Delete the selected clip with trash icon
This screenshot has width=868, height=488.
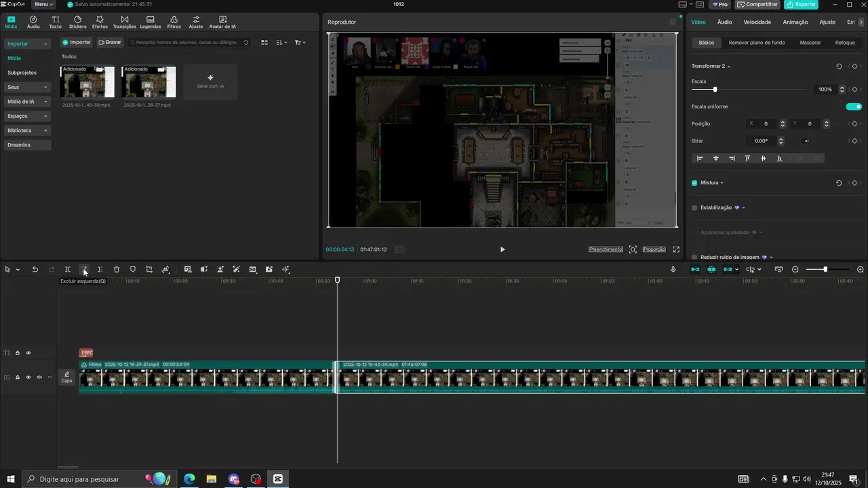117,270
